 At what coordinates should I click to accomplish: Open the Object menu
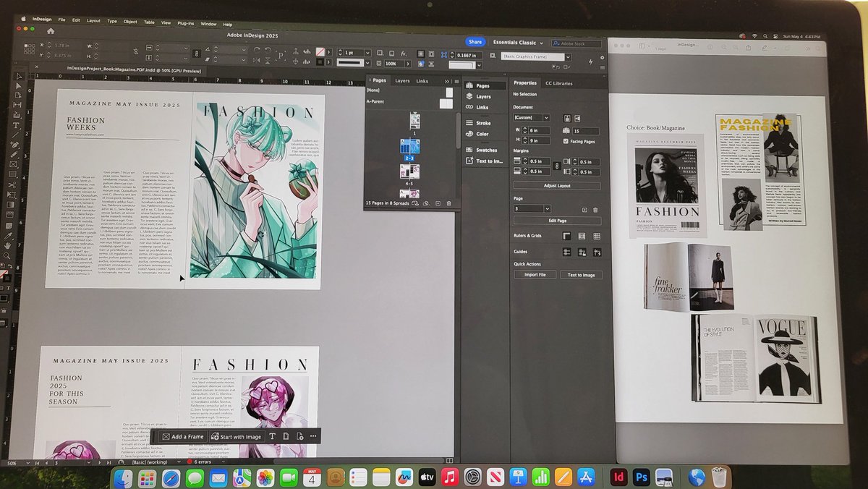pyautogui.click(x=130, y=21)
